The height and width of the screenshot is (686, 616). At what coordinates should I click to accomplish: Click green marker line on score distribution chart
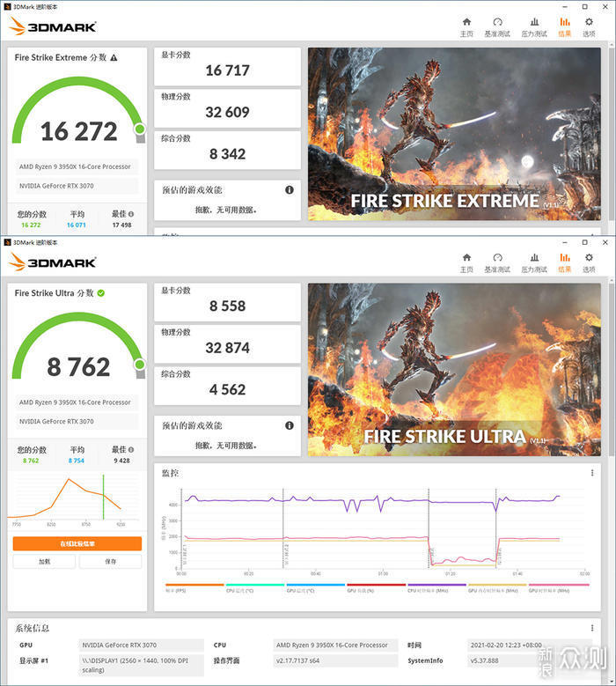pyautogui.click(x=104, y=497)
